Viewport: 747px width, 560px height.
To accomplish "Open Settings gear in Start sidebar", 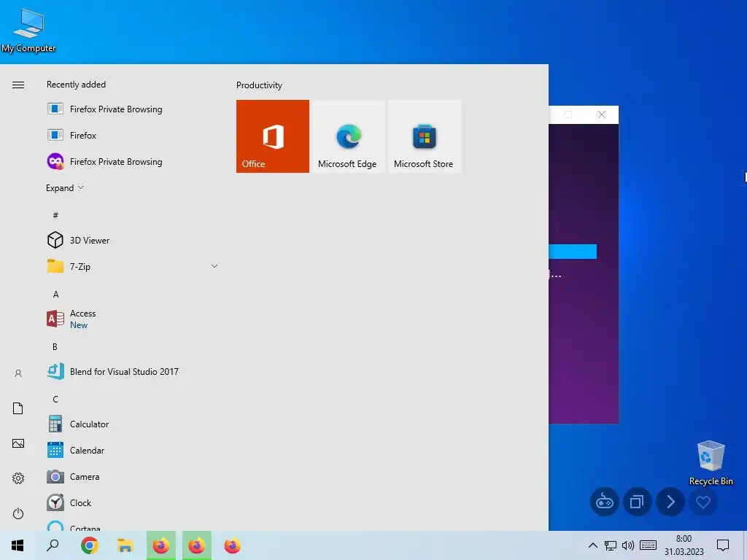I will click(x=18, y=478).
